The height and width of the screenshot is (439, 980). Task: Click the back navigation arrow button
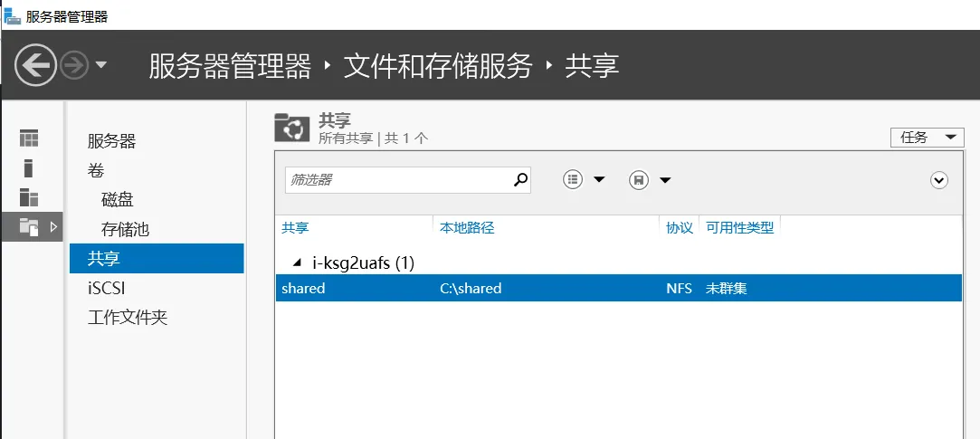[x=35, y=65]
